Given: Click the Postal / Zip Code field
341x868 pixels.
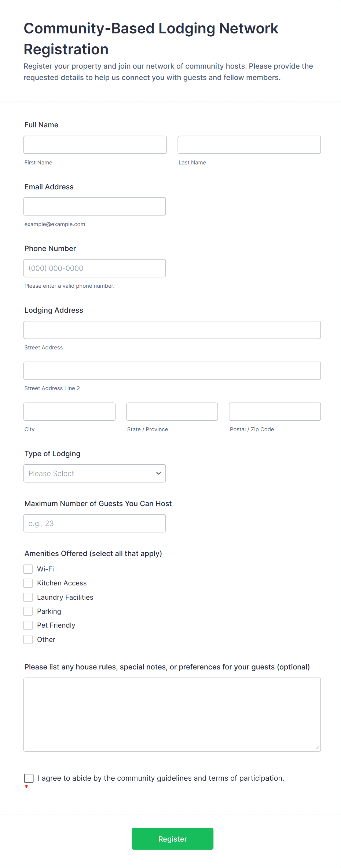Looking at the screenshot, I should pyautogui.click(x=275, y=411).
